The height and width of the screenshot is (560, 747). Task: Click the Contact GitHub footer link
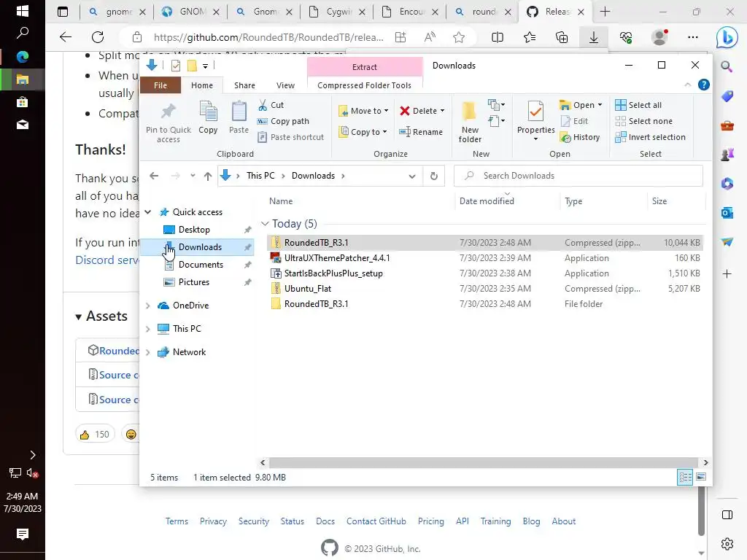click(376, 521)
